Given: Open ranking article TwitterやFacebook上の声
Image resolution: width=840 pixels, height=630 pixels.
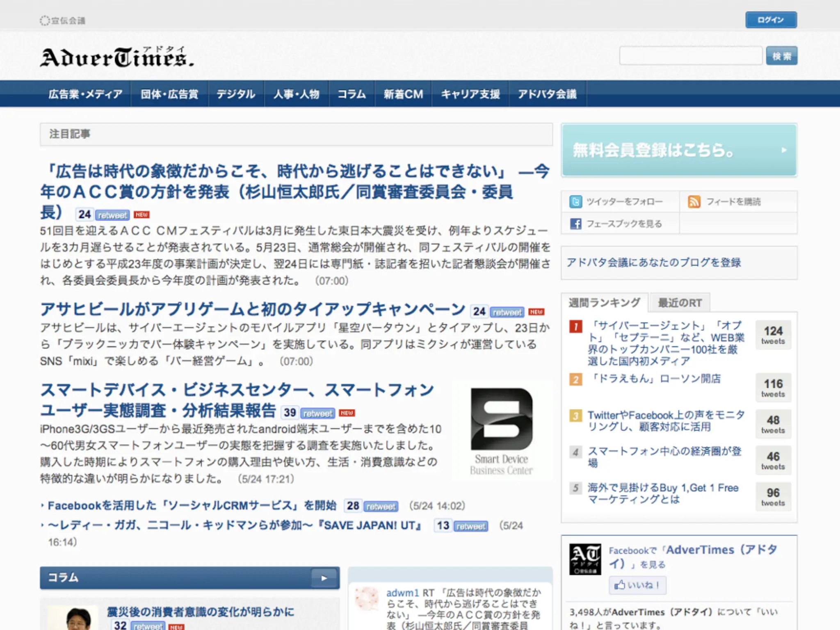Looking at the screenshot, I should click(x=666, y=421).
